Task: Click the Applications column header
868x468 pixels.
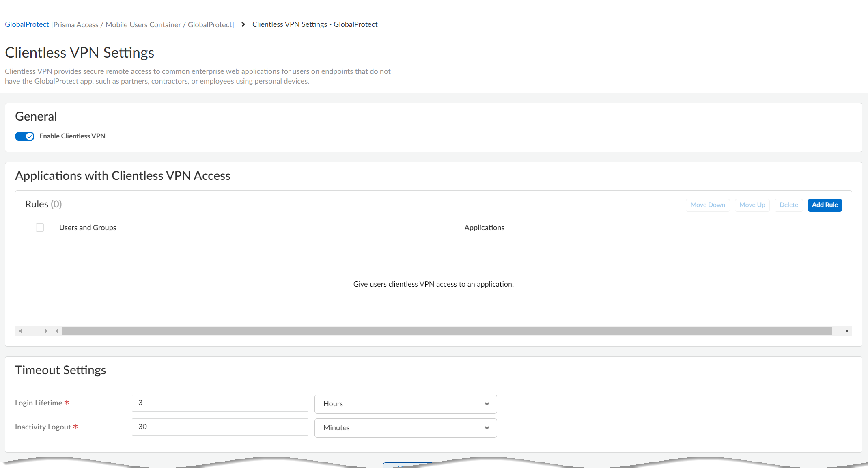Action: (484, 228)
